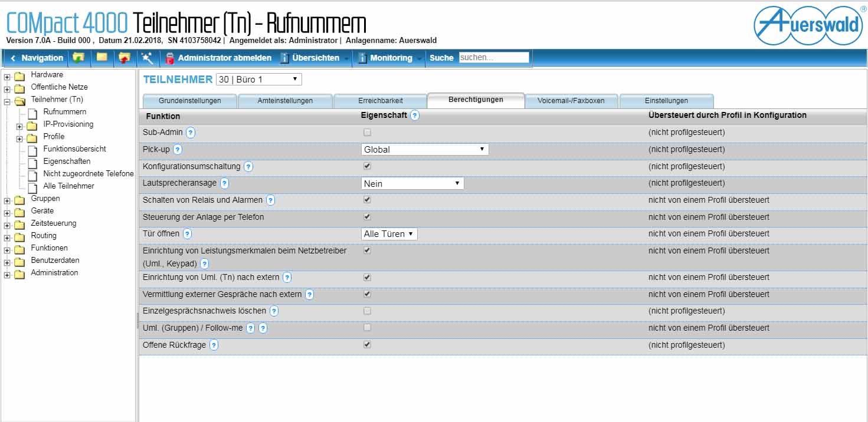The image size is (868, 422).
Task: Expand the Routing tree node
Action: 7,238
